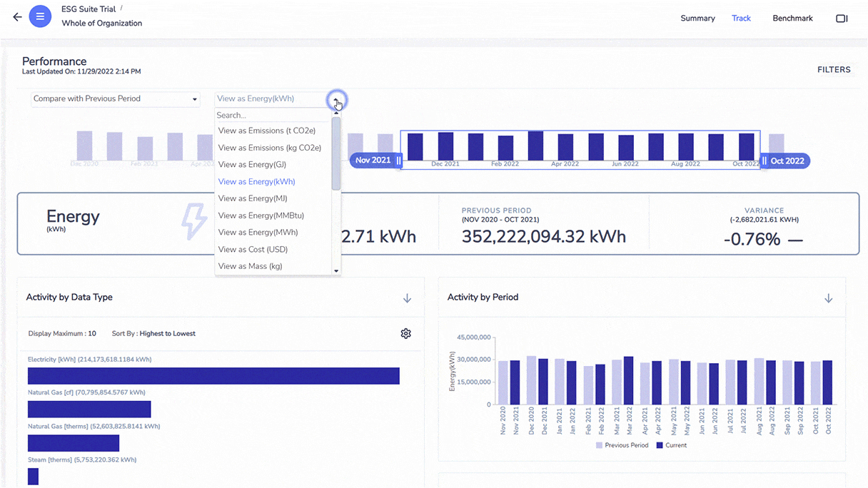
Task: Download the Activity by Data Type chart
Action: click(407, 298)
